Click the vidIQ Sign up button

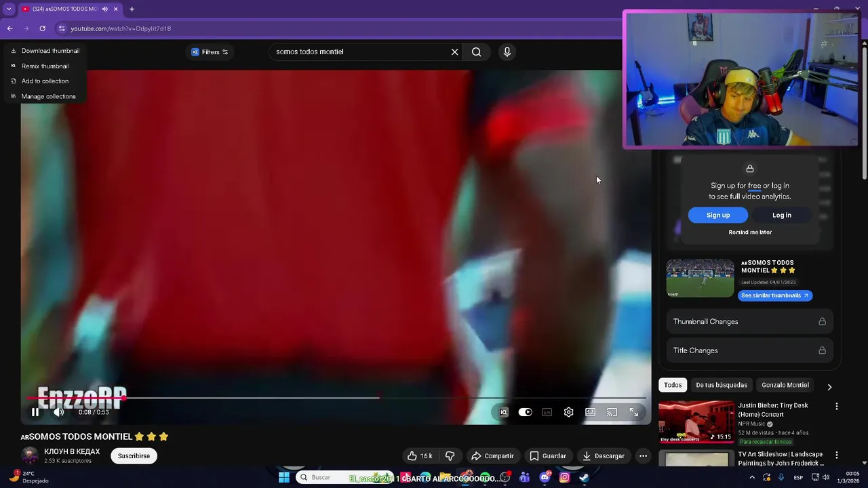718,215
